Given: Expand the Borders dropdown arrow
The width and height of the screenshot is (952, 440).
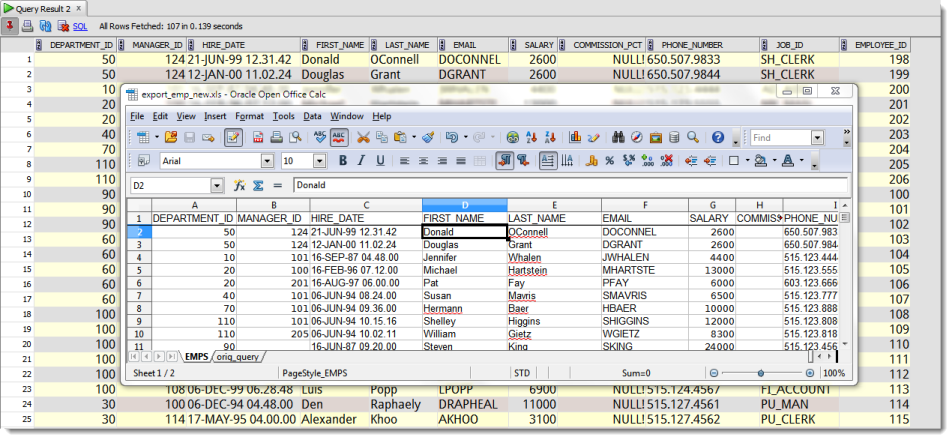Looking at the screenshot, I should pyautogui.click(x=747, y=161).
